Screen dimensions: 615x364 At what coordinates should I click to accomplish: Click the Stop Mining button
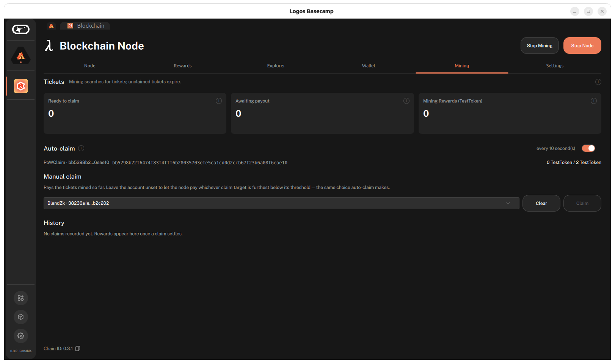click(540, 45)
